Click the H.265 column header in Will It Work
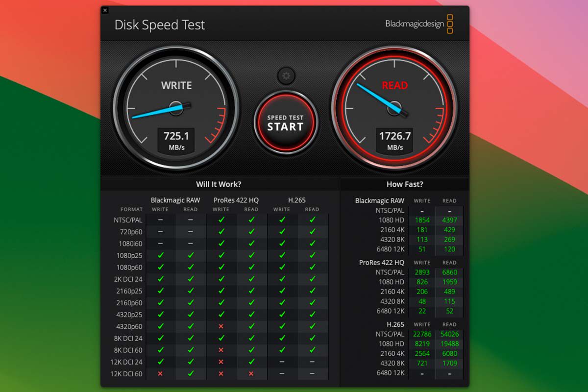 [297, 200]
